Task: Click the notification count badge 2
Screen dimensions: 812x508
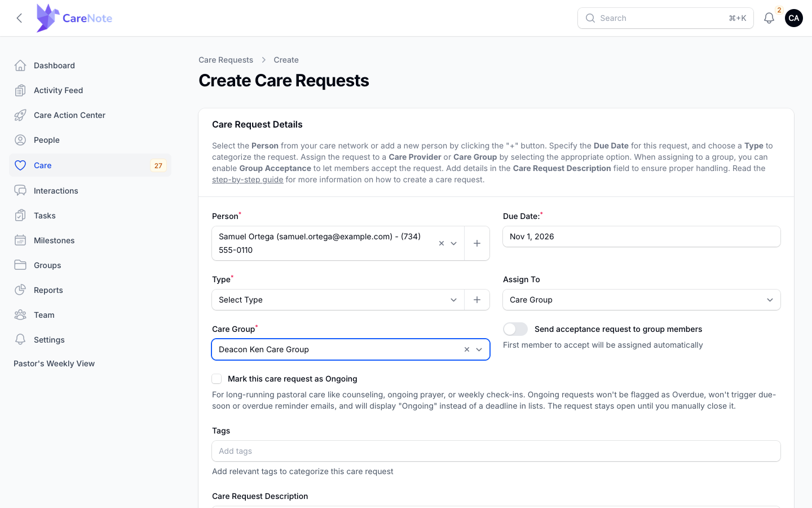Action: coord(779,10)
